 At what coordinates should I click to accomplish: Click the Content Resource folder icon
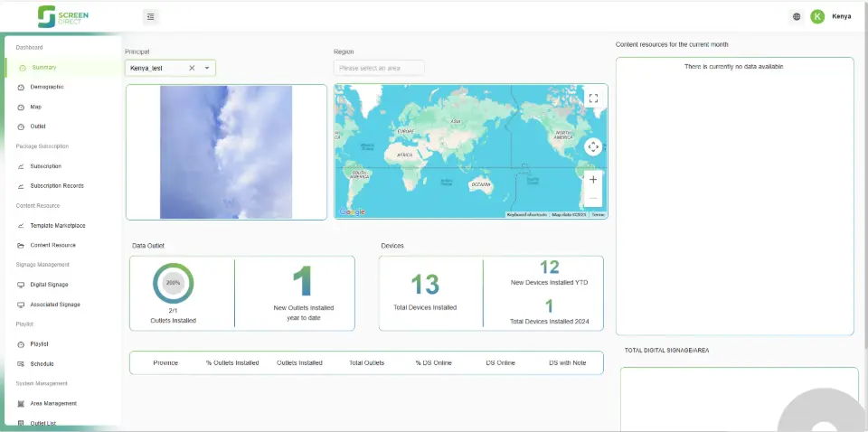[21, 246]
